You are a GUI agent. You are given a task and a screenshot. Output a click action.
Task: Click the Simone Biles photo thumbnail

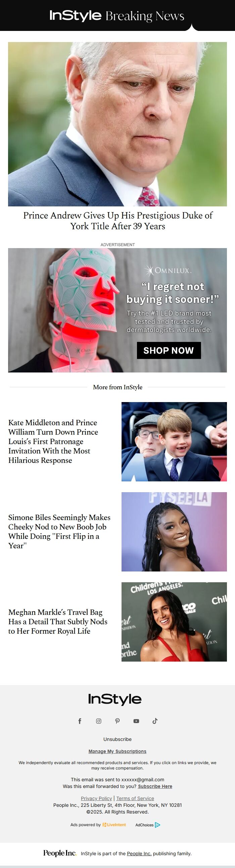click(x=174, y=532)
